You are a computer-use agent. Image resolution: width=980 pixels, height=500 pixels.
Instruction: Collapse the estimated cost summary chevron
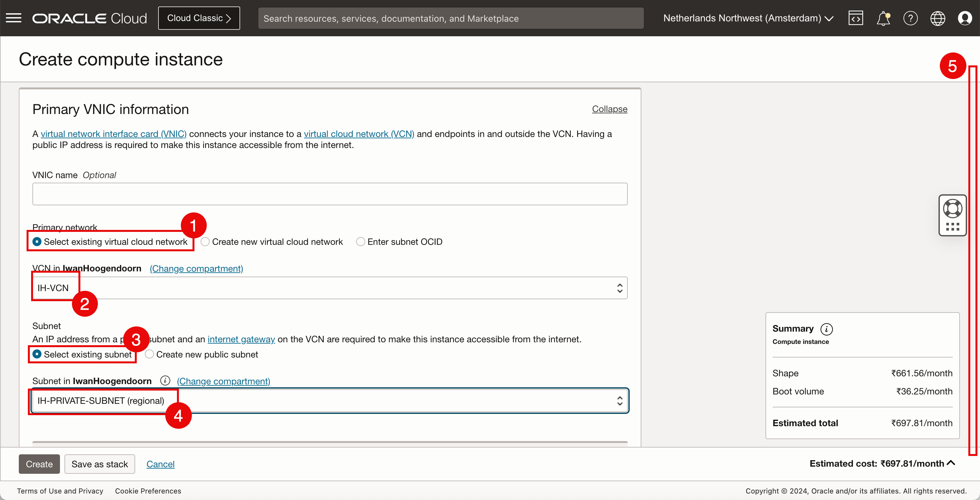pyautogui.click(x=951, y=463)
